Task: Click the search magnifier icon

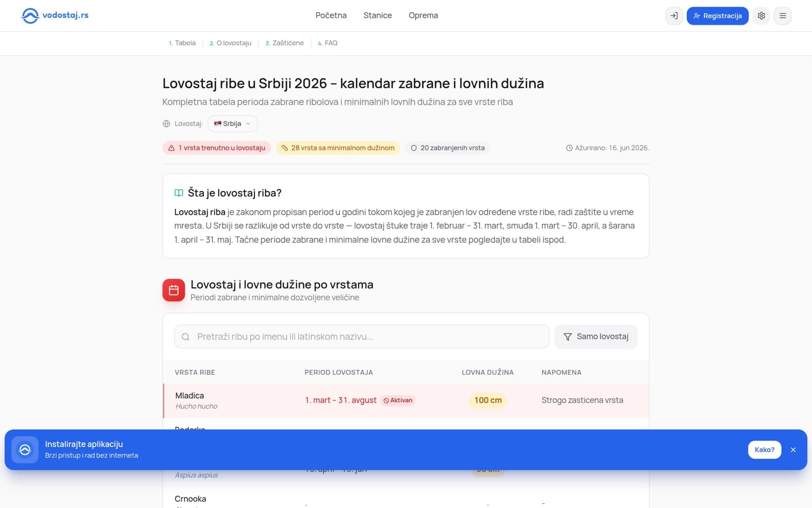Action: pyautogui.click(x=186, y=337)
